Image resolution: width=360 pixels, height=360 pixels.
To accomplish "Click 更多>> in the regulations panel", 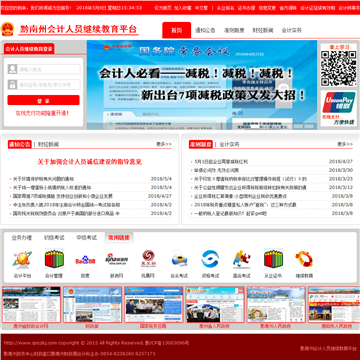I will [345, 144].
